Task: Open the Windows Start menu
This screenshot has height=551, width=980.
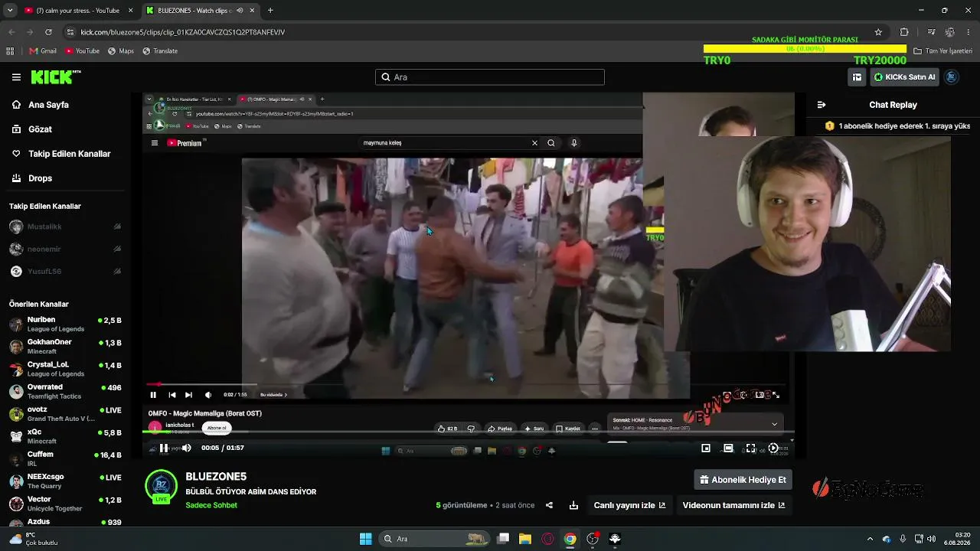Action: coord(366,539)
